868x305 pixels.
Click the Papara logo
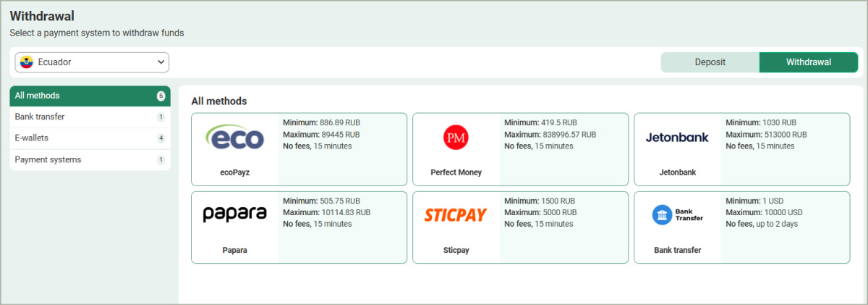click(x=234, y=214)
